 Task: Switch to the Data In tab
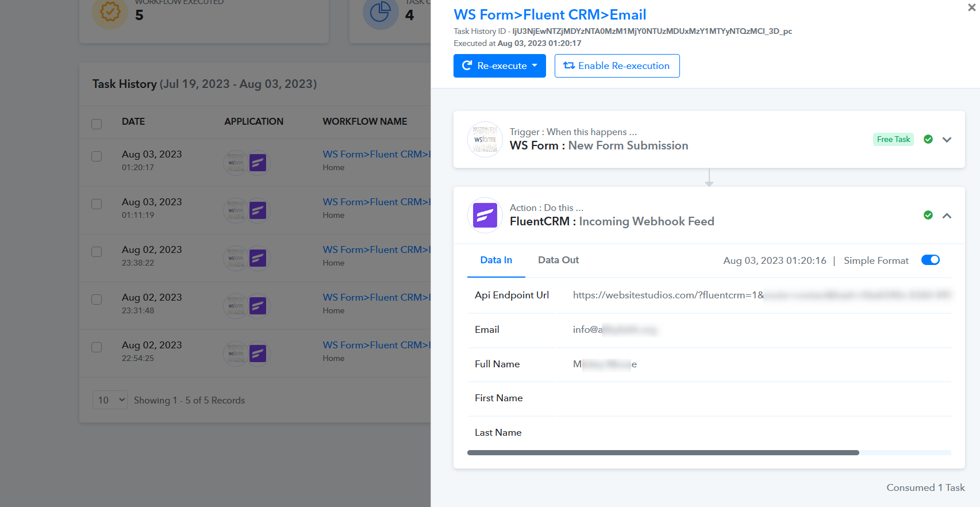click(x=496, y=260)
